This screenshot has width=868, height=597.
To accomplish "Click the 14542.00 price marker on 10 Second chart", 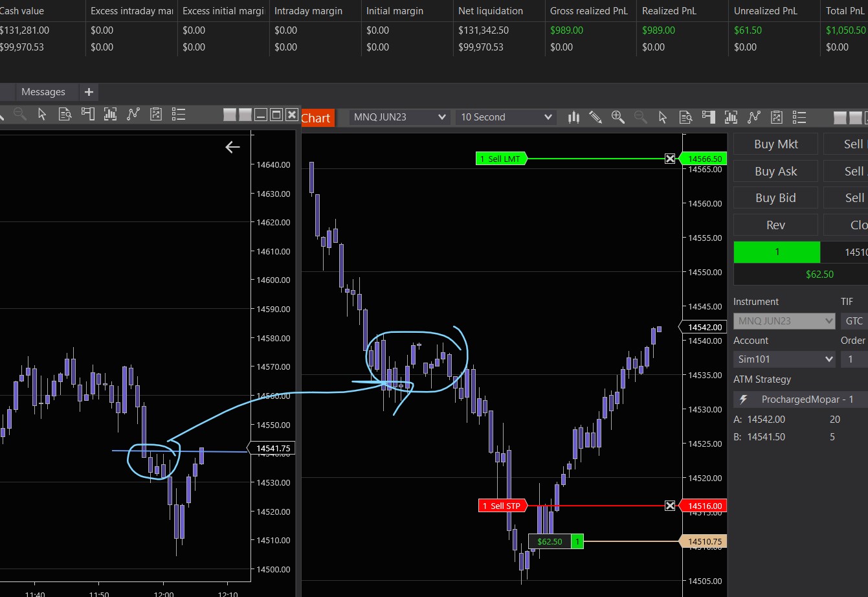I will 703,327.
